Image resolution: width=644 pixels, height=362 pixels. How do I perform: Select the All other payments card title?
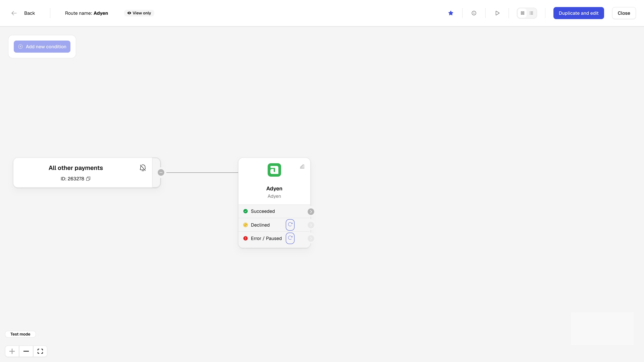click(76, 168)
